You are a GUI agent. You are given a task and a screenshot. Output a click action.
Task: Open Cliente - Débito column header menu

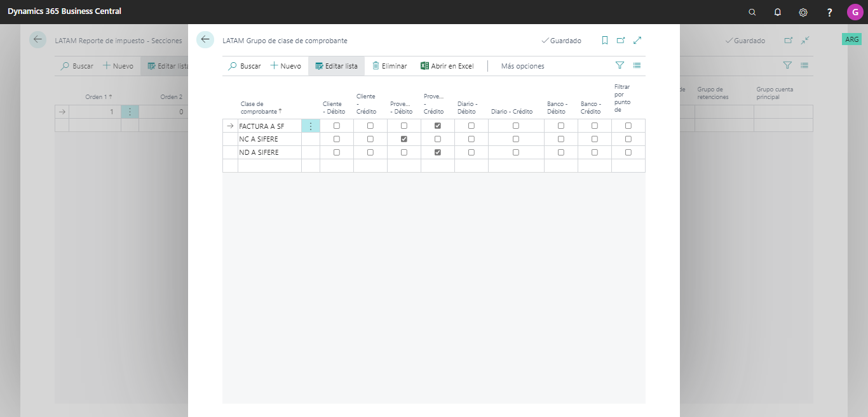click(x=334, y=107)
